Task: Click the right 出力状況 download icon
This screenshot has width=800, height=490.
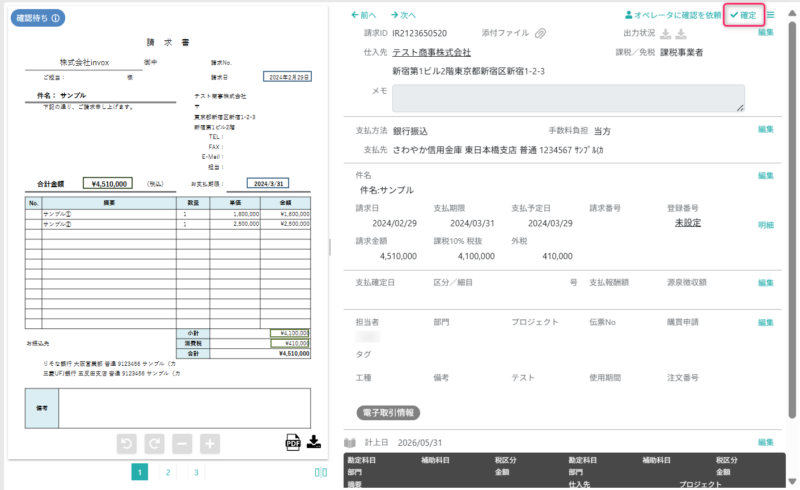Action: coord(681,34)
